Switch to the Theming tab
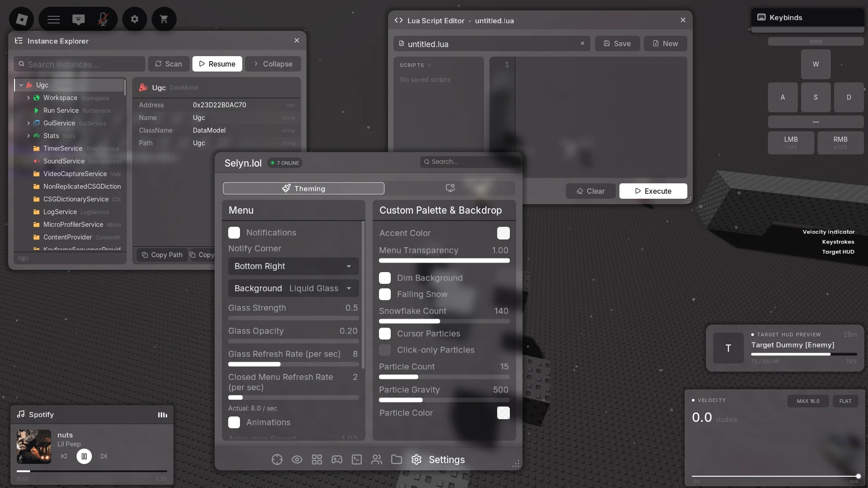Screen dimensions: 868x488 [304, 188]
